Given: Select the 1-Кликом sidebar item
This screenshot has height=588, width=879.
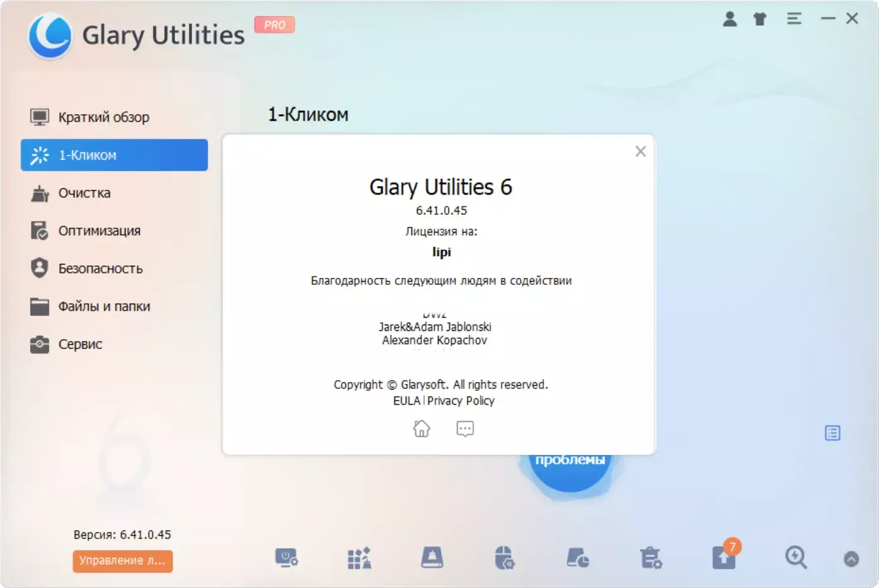Looking at the screenshot, I should [114, 155].
